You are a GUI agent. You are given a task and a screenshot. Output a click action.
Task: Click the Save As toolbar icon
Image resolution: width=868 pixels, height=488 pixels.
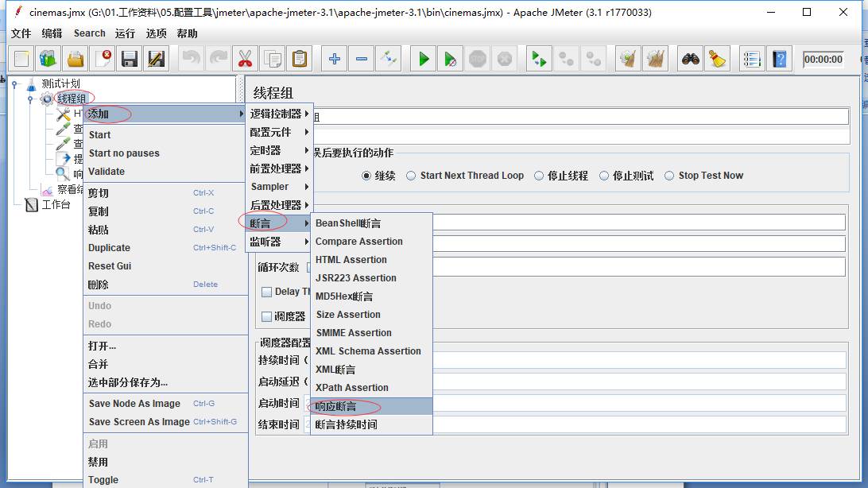click(157, 59)
